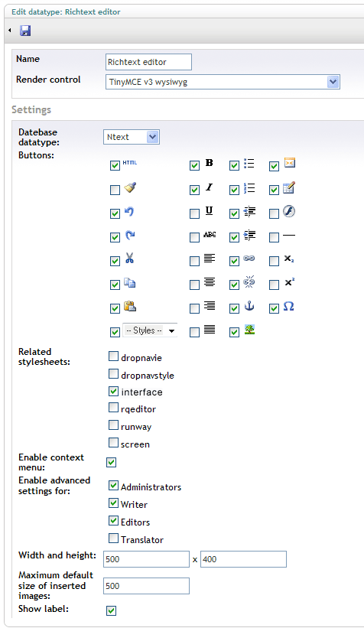
Task: Click the paintbrush cleanup icon
Action: pos(130,187)
